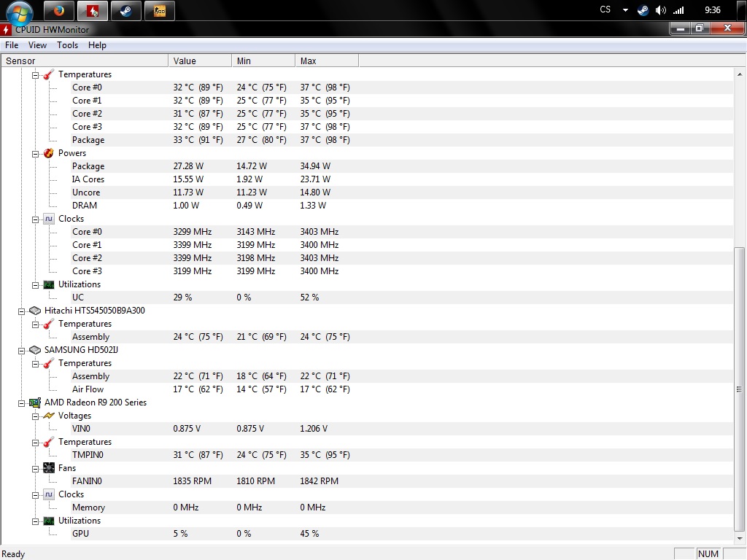This screenshot has height=560, width=747.
Task: Click the Radeon Fans fan icon
Action: (x=49, y=468)
